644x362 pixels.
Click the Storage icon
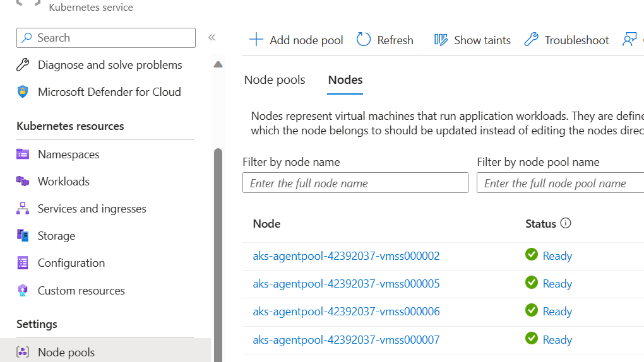[x=23, y=236]
